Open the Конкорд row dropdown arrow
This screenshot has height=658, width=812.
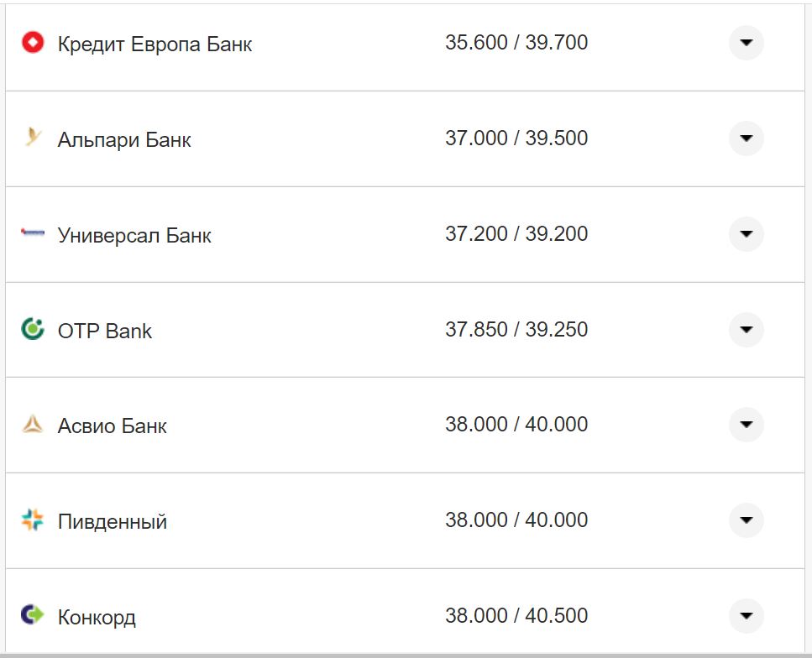[x=746, y=615]
